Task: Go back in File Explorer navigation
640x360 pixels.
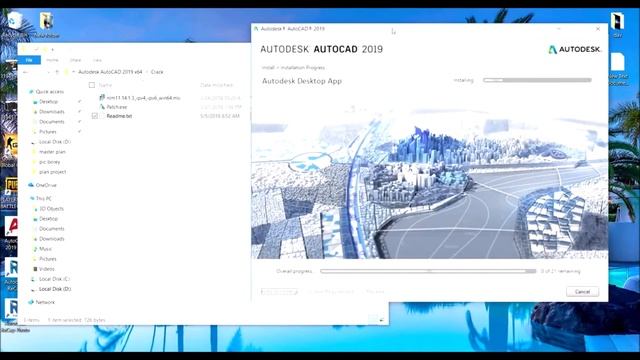Action: [25, 72]
